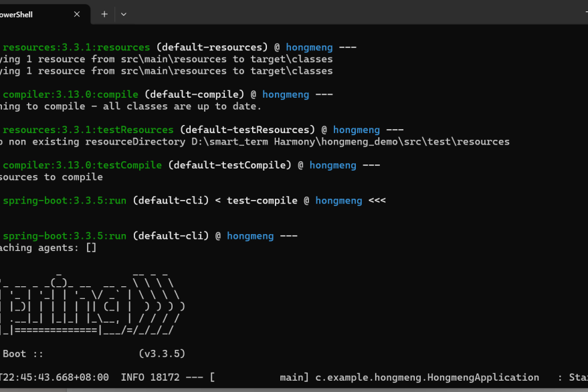Select the PowerShell tab

[x=44, y=14]
